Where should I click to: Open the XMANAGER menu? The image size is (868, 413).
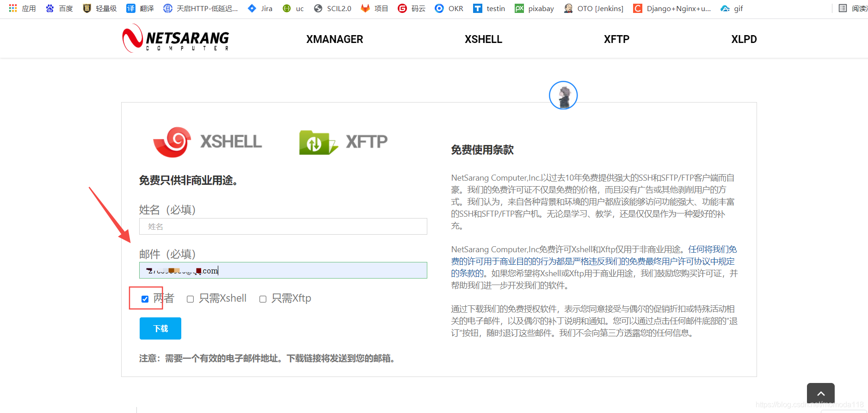point(335,39)
